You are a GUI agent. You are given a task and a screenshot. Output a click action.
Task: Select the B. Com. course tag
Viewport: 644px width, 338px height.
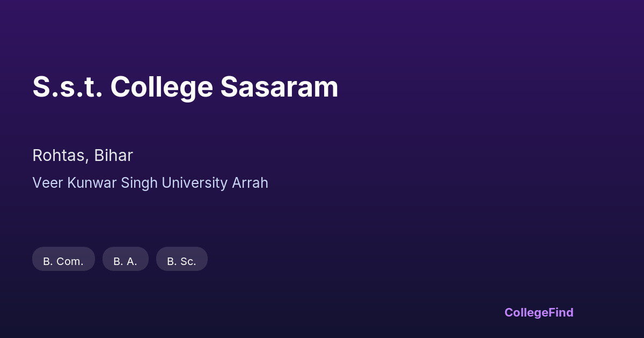coord(63,259)
